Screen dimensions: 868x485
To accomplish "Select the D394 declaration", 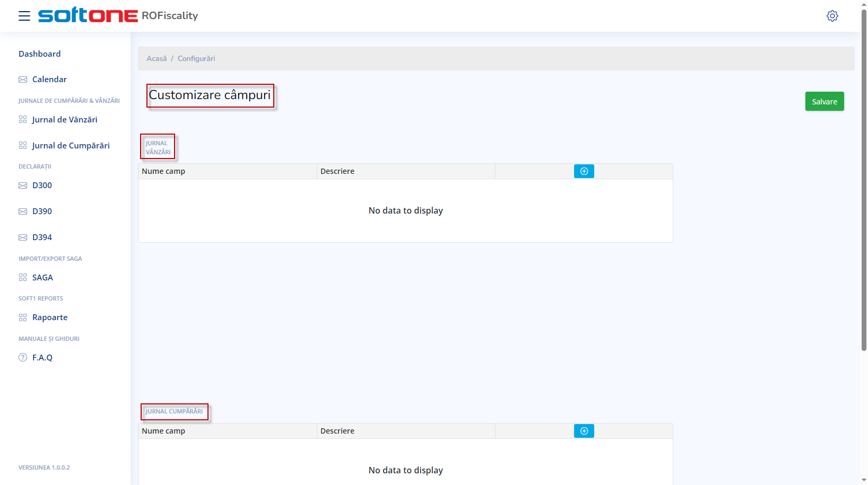I will tap(42, 237).
